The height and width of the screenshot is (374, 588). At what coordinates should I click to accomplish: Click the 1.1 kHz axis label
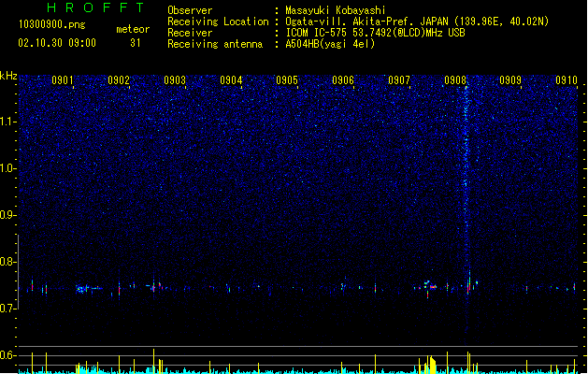click(7, 122)
